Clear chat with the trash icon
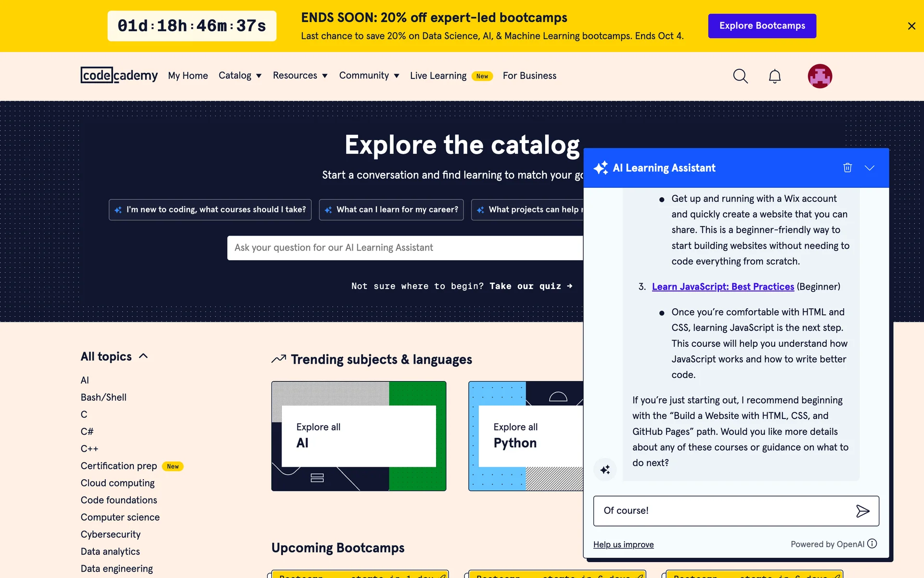 tap(847, 168)
